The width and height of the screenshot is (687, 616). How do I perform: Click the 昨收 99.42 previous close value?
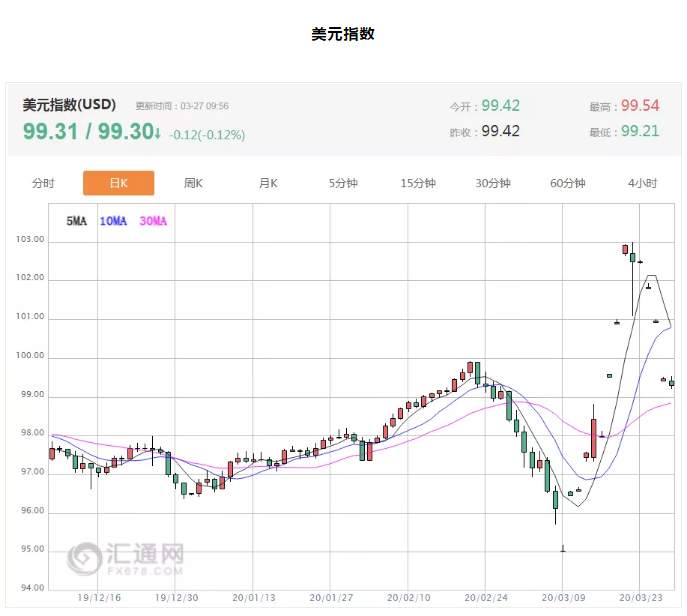(x=500, y=131)
